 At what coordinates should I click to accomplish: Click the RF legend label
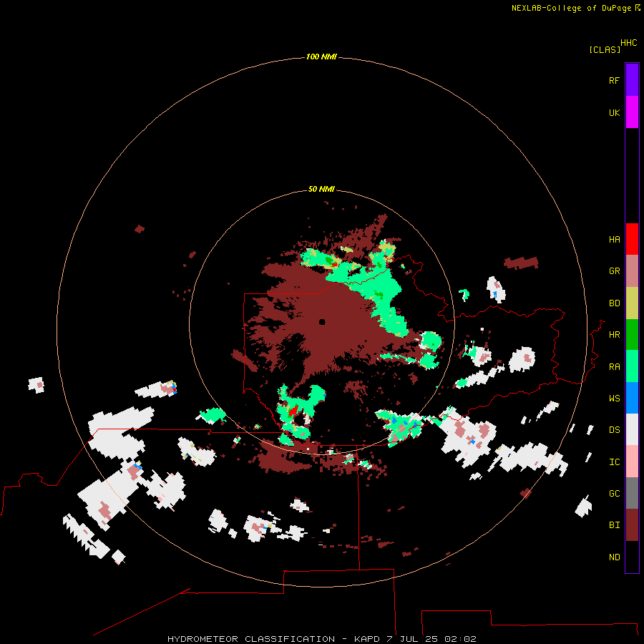[614, 80]
